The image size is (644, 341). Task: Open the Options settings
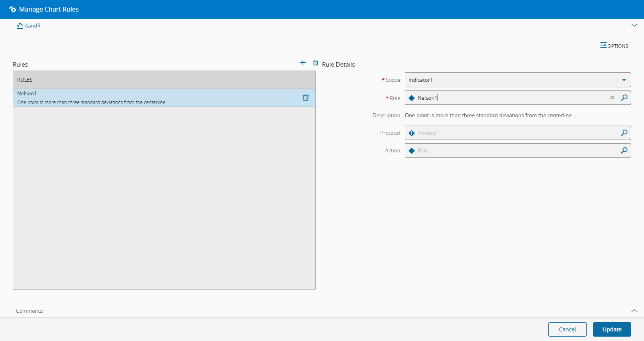[614, 46]
